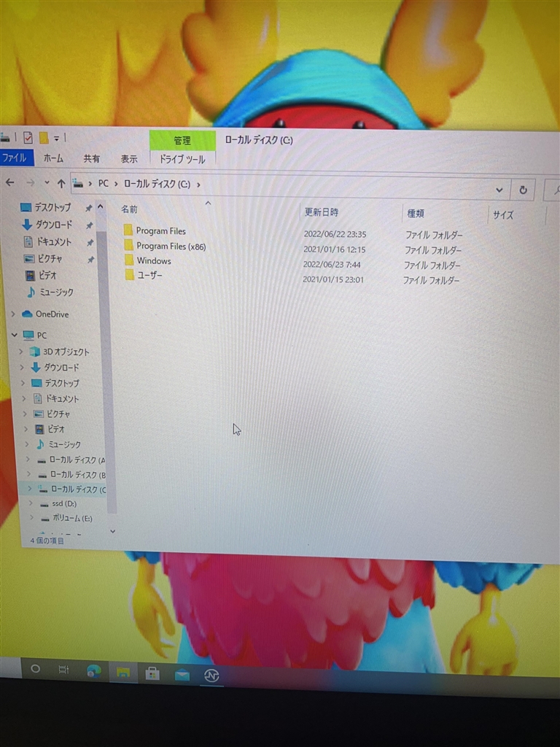
Task: Click the properties checkmark icon in quick access toolbar
Action: coord(28,138)
